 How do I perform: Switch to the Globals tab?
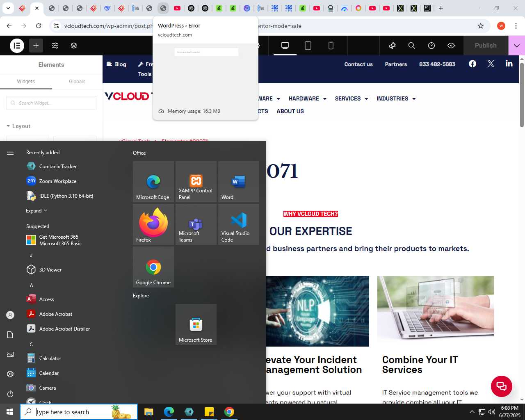coord(77,82)
